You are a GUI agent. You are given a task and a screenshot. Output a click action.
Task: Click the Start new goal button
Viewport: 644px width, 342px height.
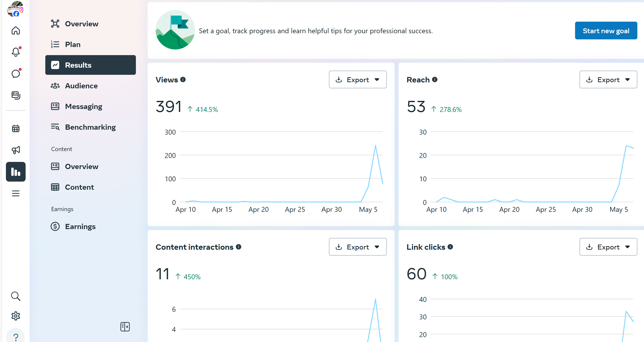pos(606,31)
